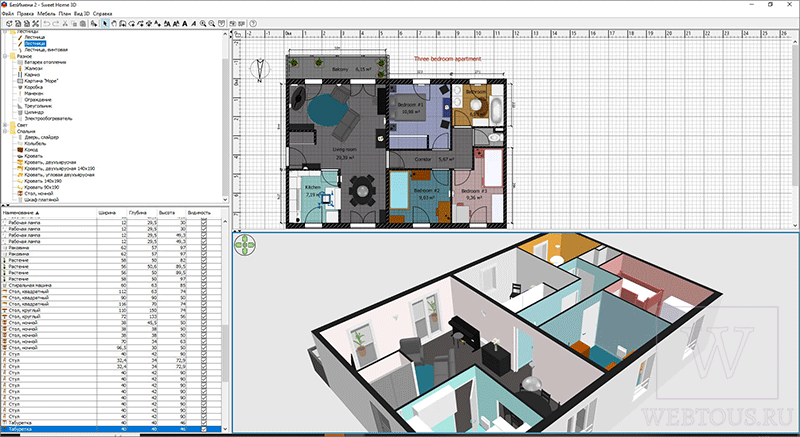Viewport: 800px width, 437px height.
Task: Toggle visibility checkbox of highlighted Табуретка row
Action: pos(205,429)
